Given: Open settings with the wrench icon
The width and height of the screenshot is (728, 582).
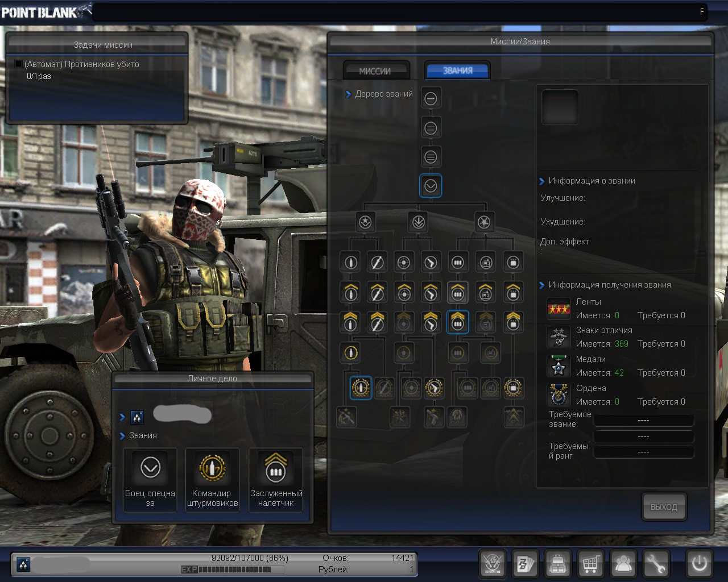Looking at the screenshot, I should pyautogui.click(x=657, y=564).
